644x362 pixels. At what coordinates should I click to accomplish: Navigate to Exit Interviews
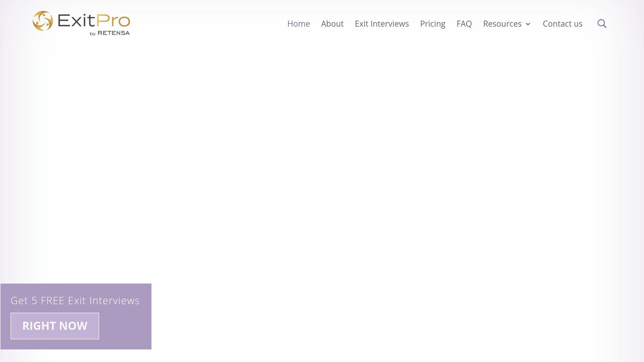pyautogui.click(x=382, y=24)
